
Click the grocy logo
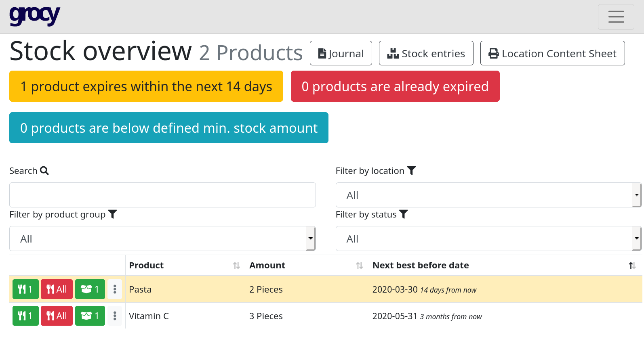[x=35, y=16]
